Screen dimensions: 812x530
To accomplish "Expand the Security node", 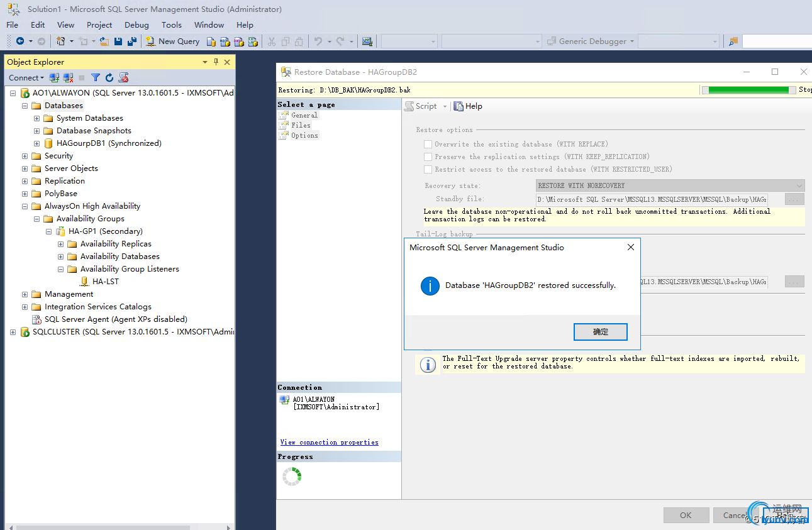I will [25, 156].
